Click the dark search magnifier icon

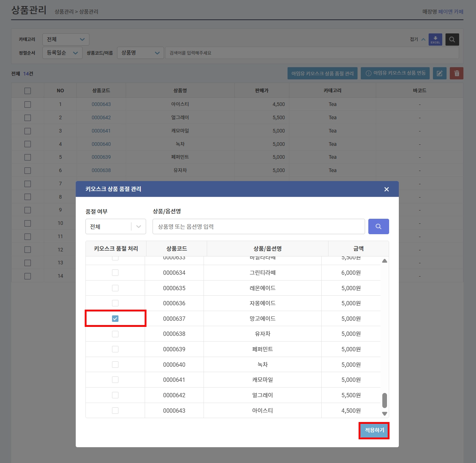(x=452, y=40)
